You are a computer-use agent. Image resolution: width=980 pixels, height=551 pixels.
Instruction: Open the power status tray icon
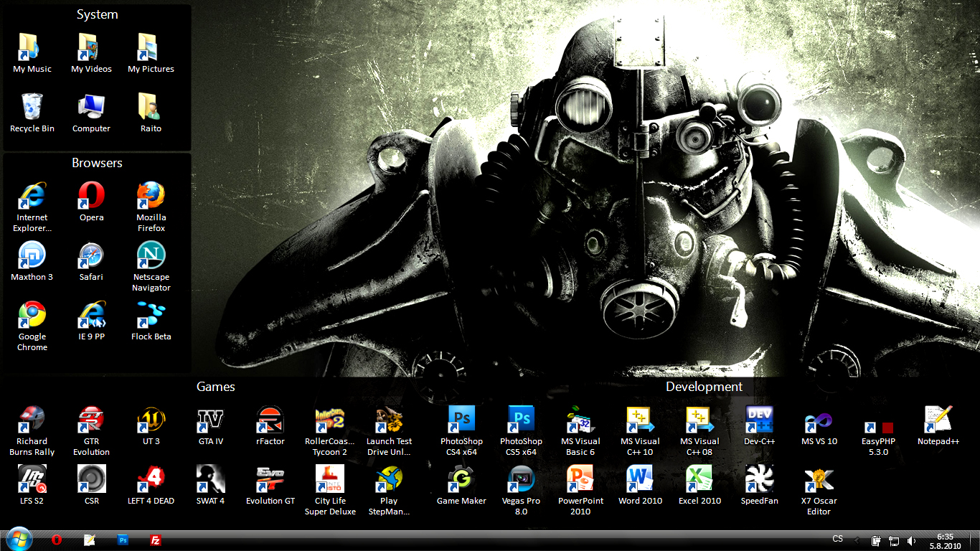(876, 540)
